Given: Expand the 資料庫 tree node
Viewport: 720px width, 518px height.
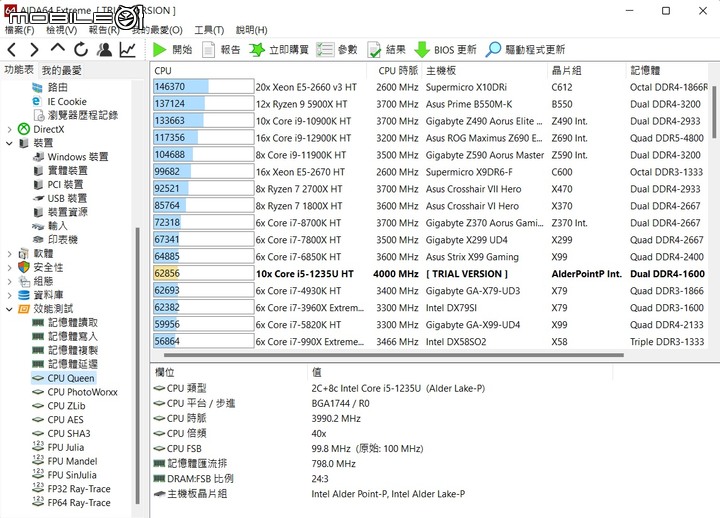Looking at the screenshot, I should [10, 295].
